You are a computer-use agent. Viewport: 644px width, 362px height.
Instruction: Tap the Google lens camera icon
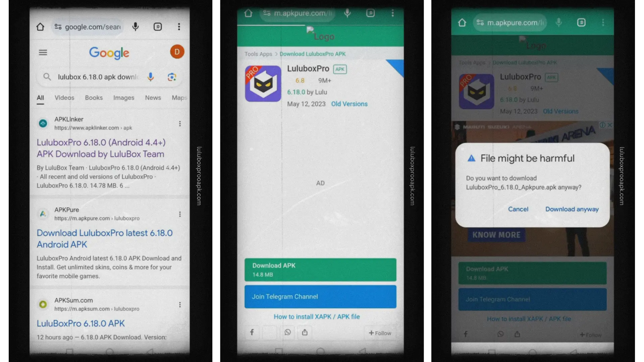[172, 76]
